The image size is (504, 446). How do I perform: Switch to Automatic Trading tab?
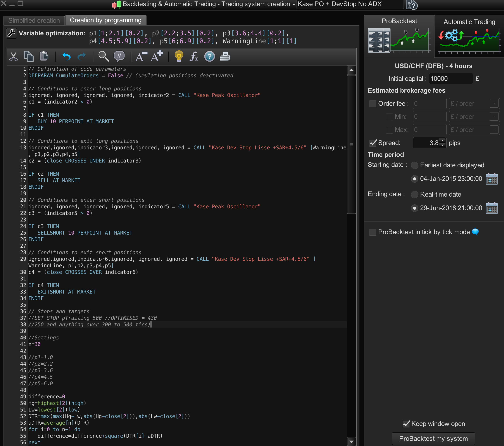pyautogui.click(x=469, y=22)
